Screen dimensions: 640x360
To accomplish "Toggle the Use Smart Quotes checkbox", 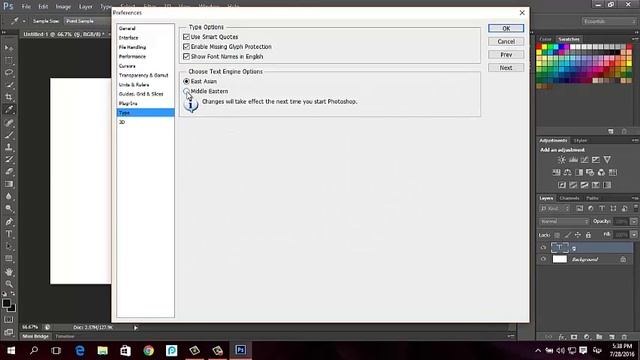I will click(x=187, y=37).
